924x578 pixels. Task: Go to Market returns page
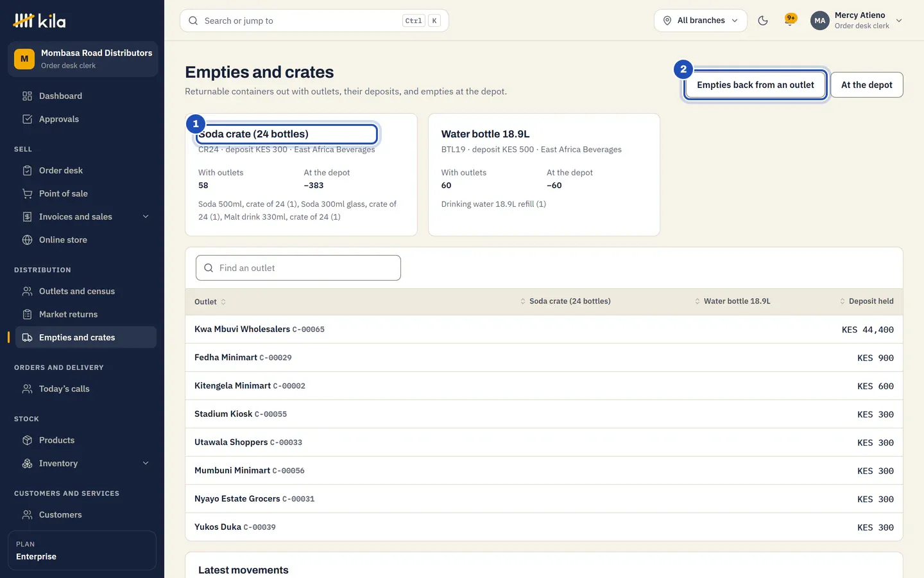point(86,315)
